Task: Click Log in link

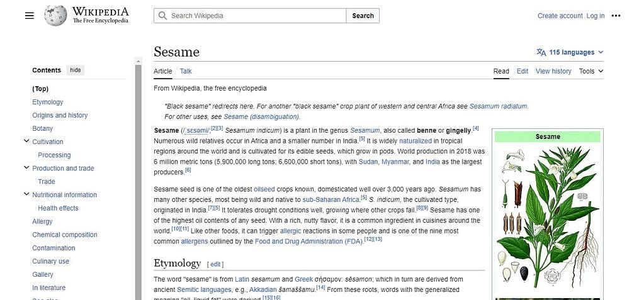Action: coord(595,16)
